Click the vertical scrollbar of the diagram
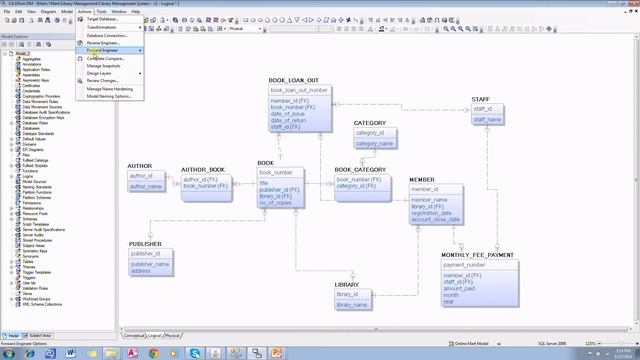Viewport: 640px width, 360px height. (636, 180)
